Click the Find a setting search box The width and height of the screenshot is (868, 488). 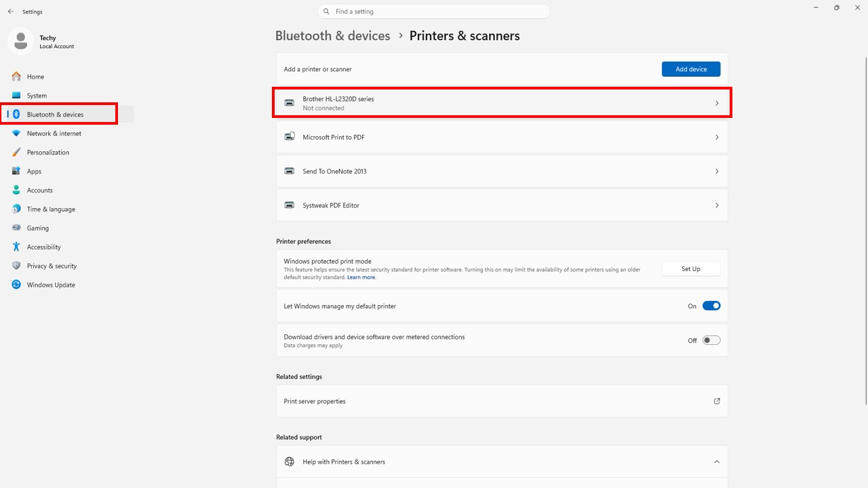click(434, 12)
